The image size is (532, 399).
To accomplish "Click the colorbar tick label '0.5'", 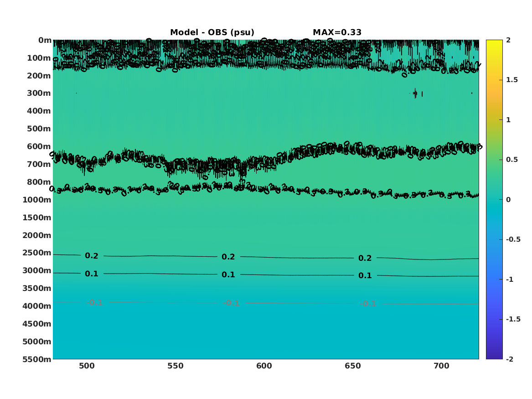I will (x=512, y=160).
